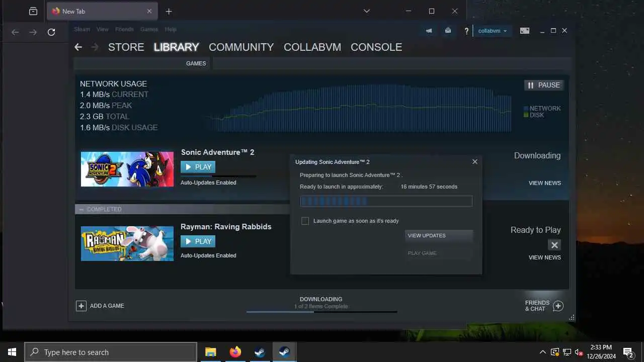This screenshot has width=644, height=362.
Task: Open FRIENDS & CHAT plus icon
Action: (558, 306)
